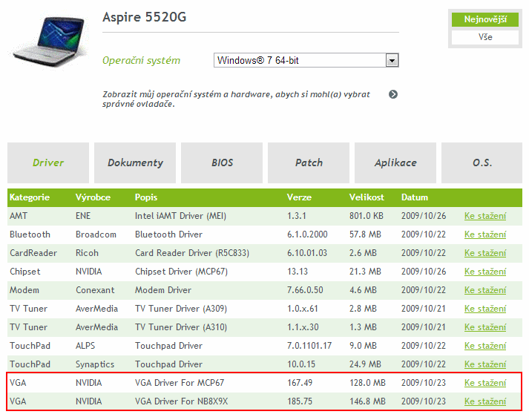Click the Kategorie column header
Screen dimensions: 529x420
click(x=30, y=197)
